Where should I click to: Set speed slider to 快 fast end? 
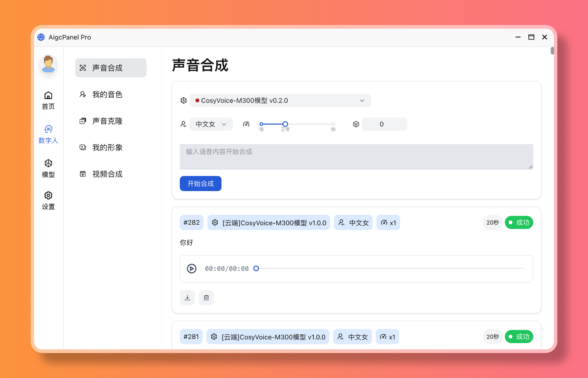pyautogui.click(x=333, y=124)
